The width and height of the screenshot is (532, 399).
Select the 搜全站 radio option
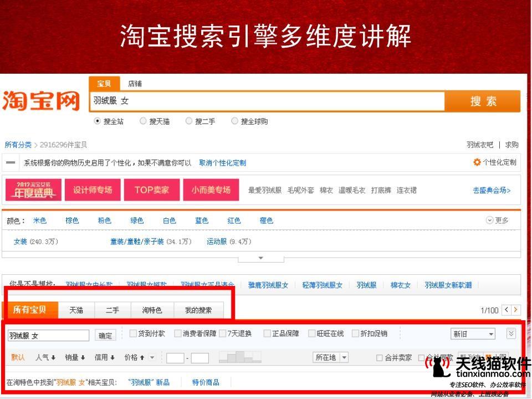tap(97, 121)
